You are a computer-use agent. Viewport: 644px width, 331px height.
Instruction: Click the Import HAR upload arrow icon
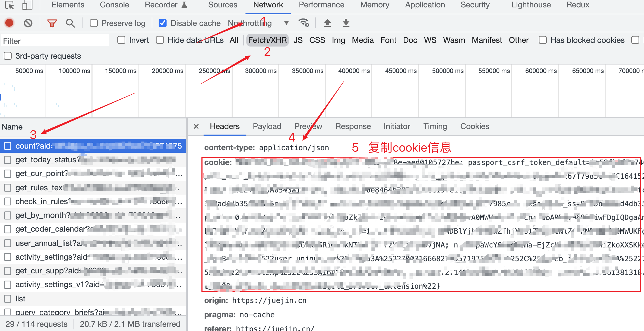point(327,23)
